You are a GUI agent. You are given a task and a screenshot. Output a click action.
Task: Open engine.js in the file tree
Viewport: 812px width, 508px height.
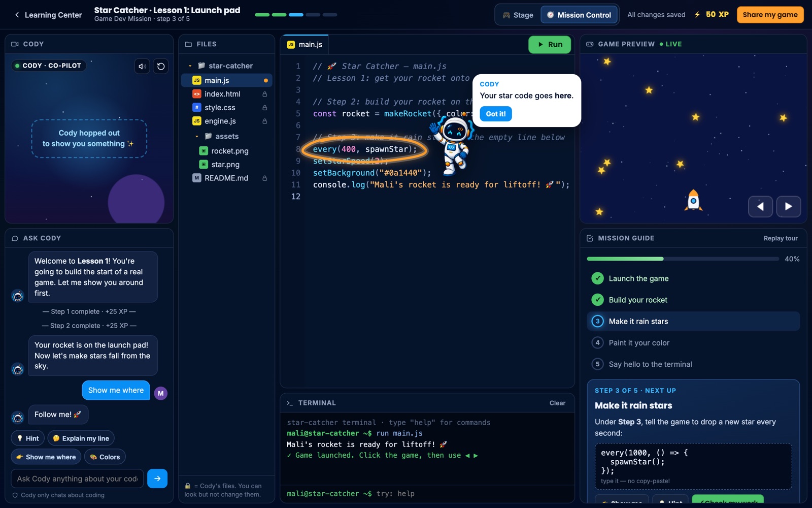(227, 121)
